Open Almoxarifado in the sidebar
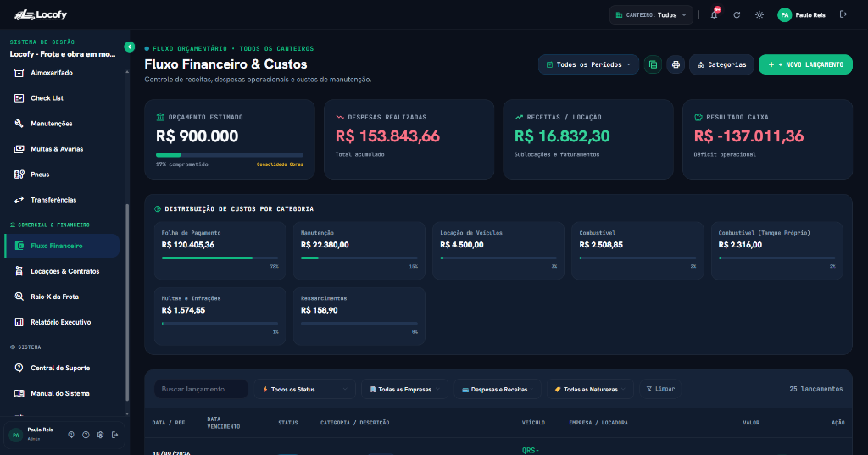 [x=62, y=73]
